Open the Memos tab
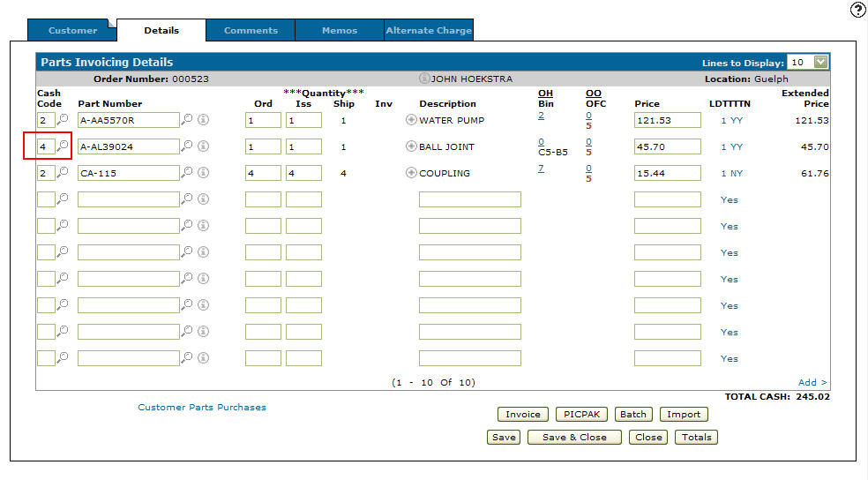868x480 pixels. coord(340,31)
